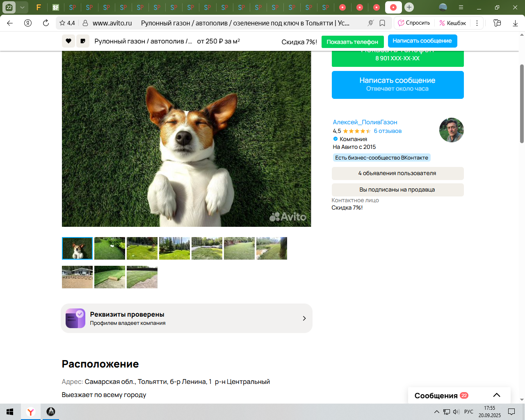
Task: Open the '6 отзывов' reviews link
Action: pos(388,131)
